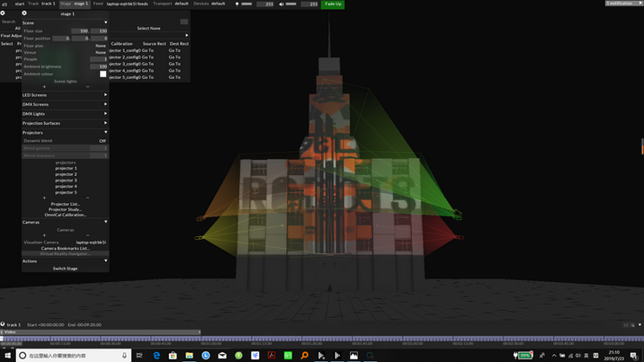Select projector 2 in projectors list
Viewport: 644px width, 362px height.
coord(66,174)
